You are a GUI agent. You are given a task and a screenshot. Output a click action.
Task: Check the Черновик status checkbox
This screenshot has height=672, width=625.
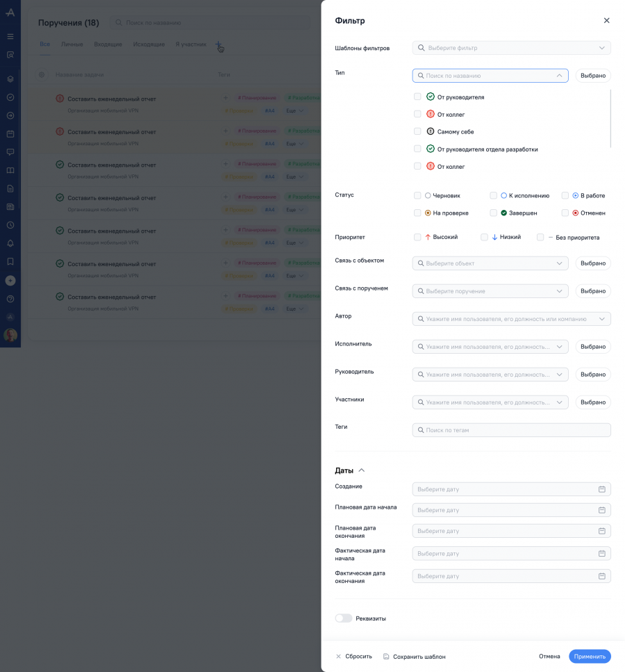[417, 196]
